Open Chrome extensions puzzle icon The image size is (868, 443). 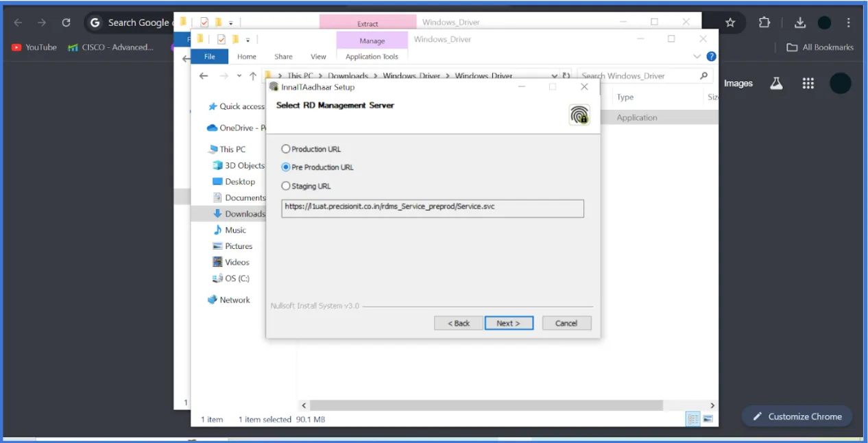(x=764, y=23)
